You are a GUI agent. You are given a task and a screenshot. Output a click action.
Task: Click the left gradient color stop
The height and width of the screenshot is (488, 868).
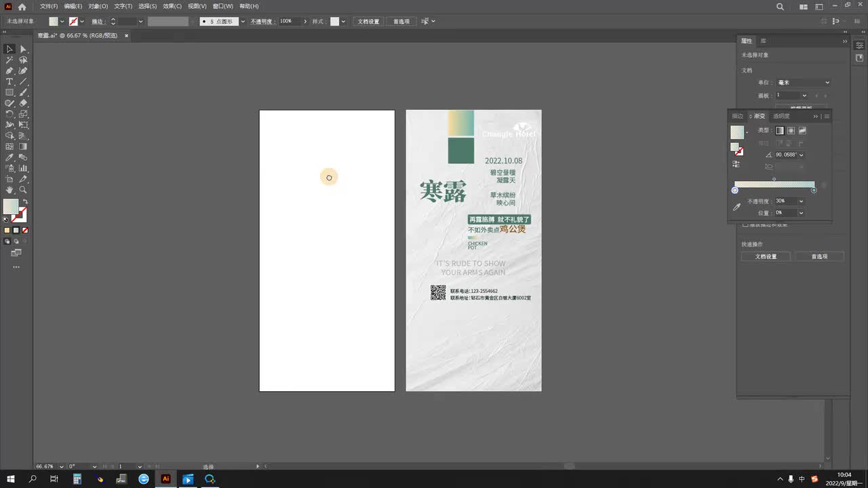[734, 190]
